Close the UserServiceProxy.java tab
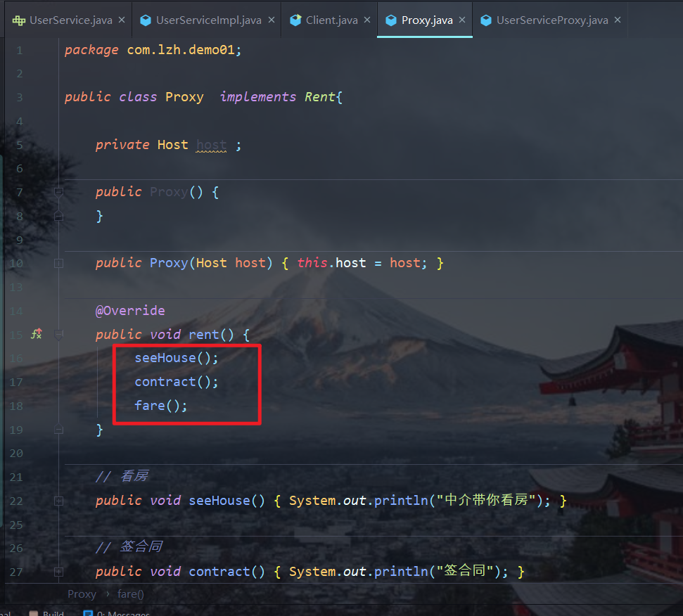The image size is (683, 616). 618,20
